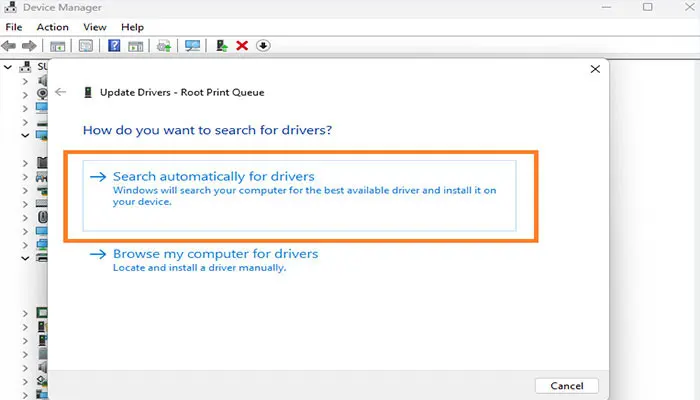Image resolution: width=700 pixels, height=400 pixels.
Task: Select the webcam icon in the device tree
Action: pyautogui.click(x=43, y=94)
